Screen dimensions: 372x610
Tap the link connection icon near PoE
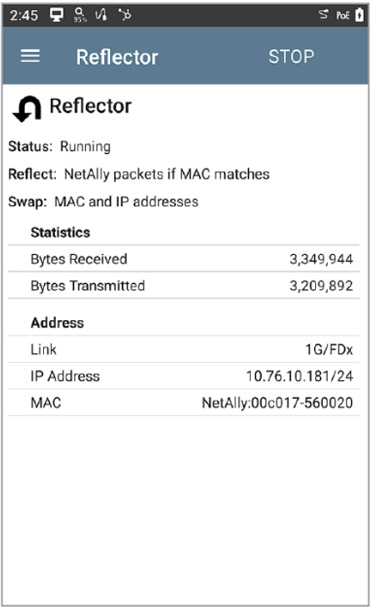coord(323,15)
